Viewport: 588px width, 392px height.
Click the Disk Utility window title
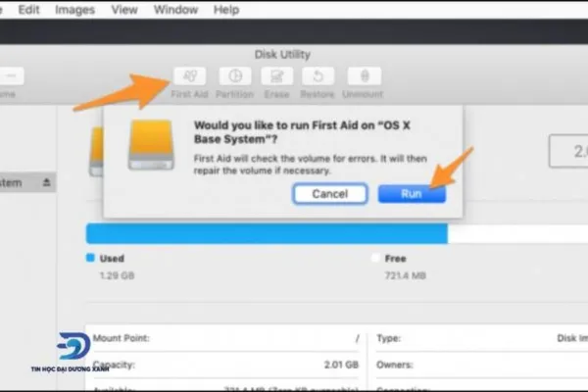(x=282, y=55)
